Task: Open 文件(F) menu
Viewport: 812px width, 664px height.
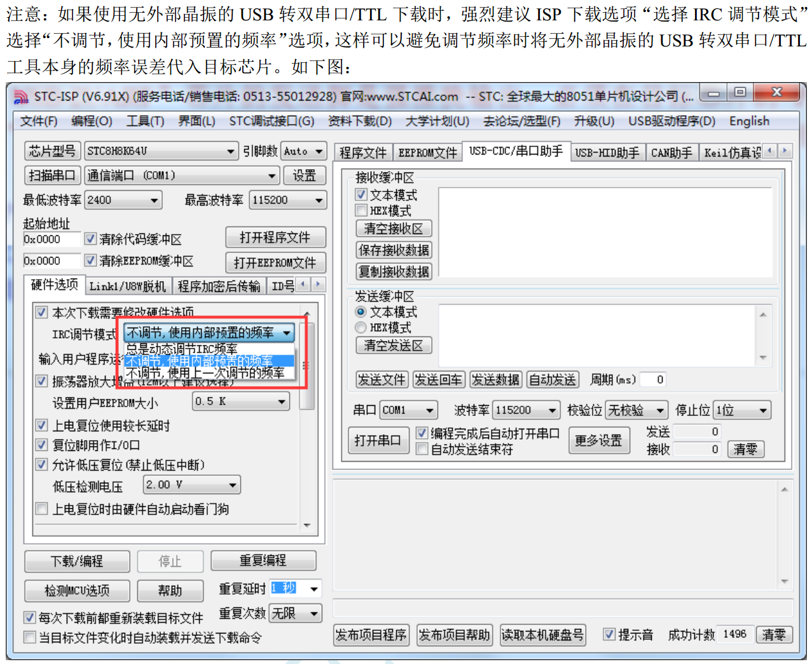Action: point(39,121)
